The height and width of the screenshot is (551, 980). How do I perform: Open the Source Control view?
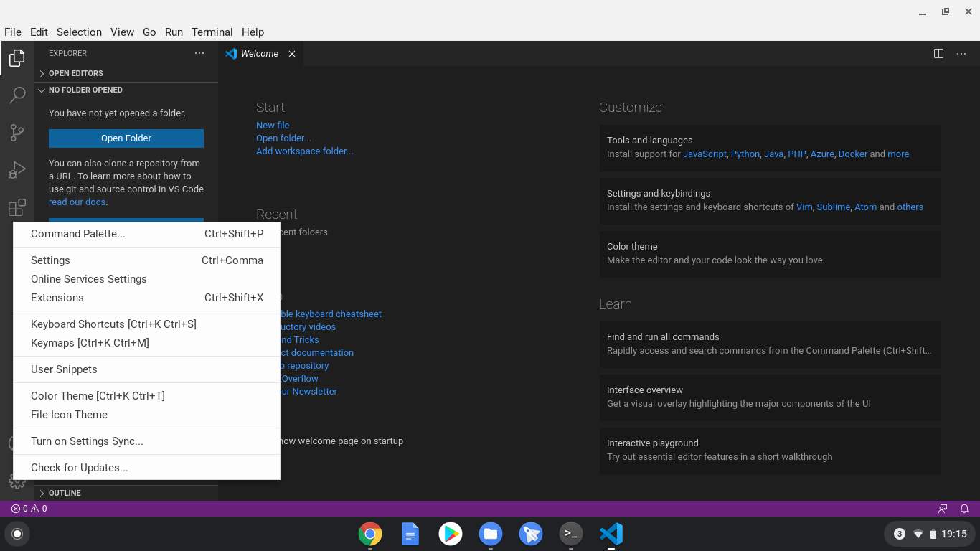click(17, 133)
